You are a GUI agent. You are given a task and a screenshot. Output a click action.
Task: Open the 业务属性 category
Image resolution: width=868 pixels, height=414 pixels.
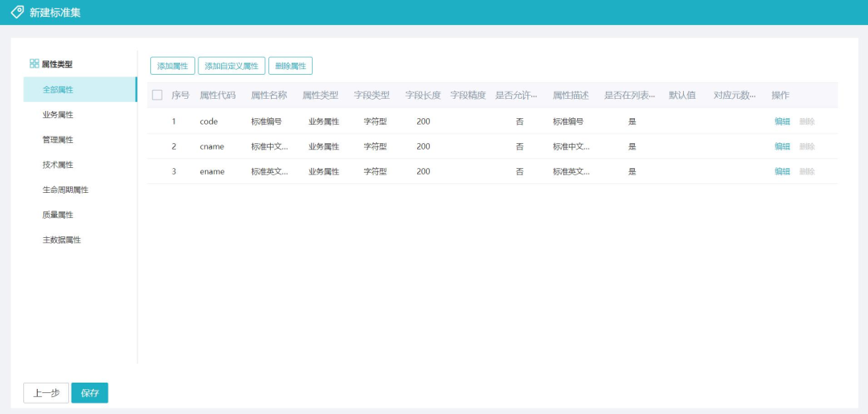coord(58,114)
